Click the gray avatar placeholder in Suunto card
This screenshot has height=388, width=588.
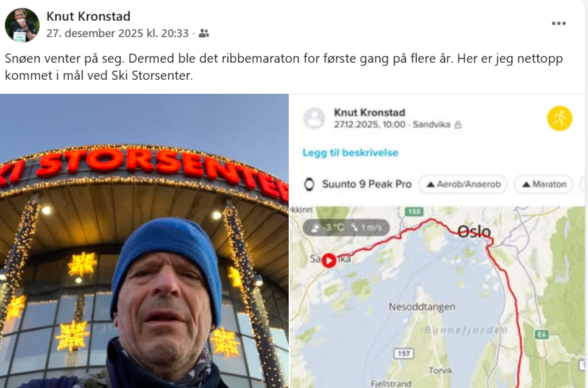[314, 118]
